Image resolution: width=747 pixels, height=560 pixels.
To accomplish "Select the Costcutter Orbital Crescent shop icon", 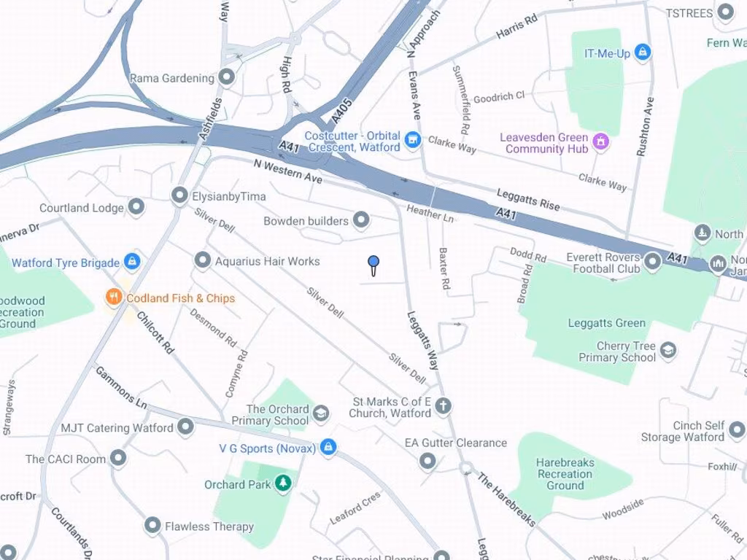I will (413, 141).
